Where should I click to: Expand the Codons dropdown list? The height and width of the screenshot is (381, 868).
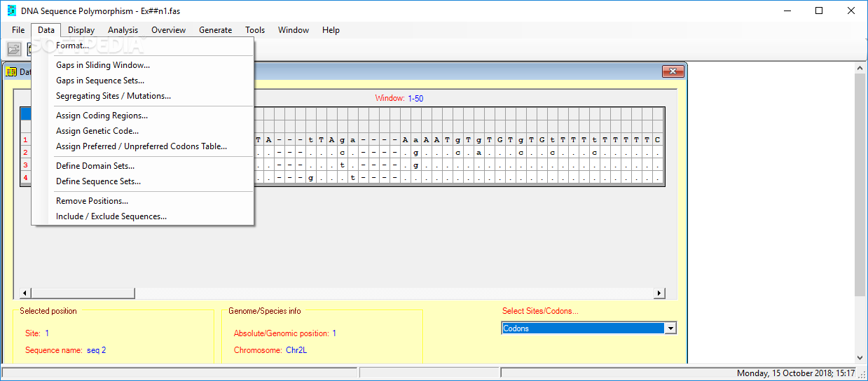670,328
